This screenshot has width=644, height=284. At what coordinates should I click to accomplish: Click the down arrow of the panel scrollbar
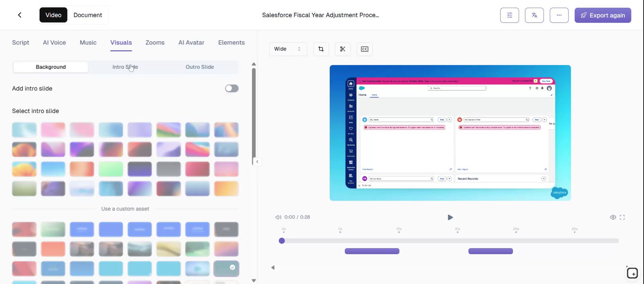click(x=254, y=281)
